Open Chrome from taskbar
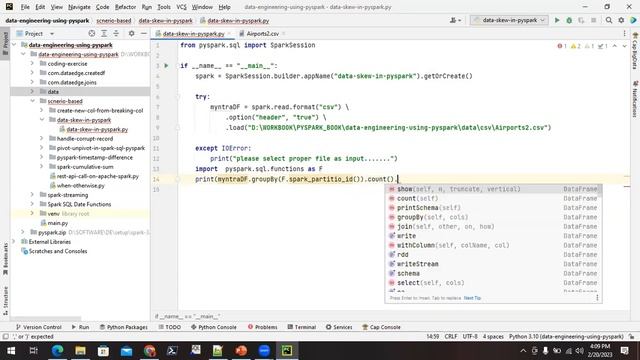This screenshot has height=360, width=640. [149, 351]
